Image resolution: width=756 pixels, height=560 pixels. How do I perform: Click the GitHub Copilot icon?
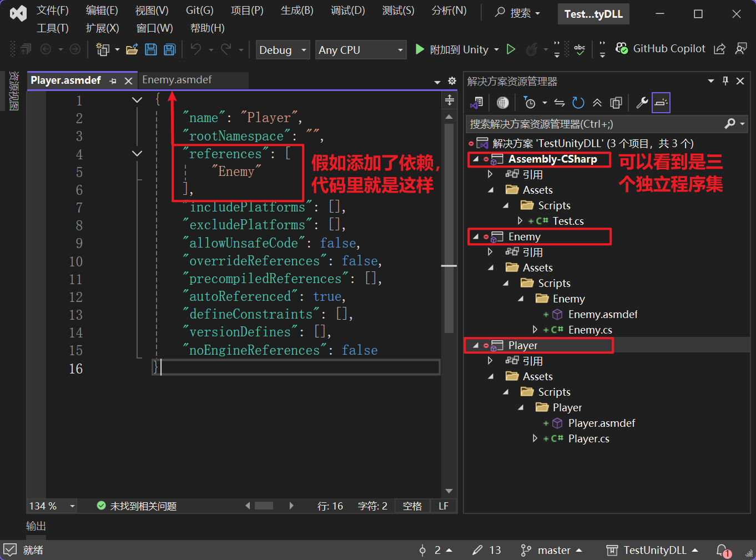tap(622, 49)
